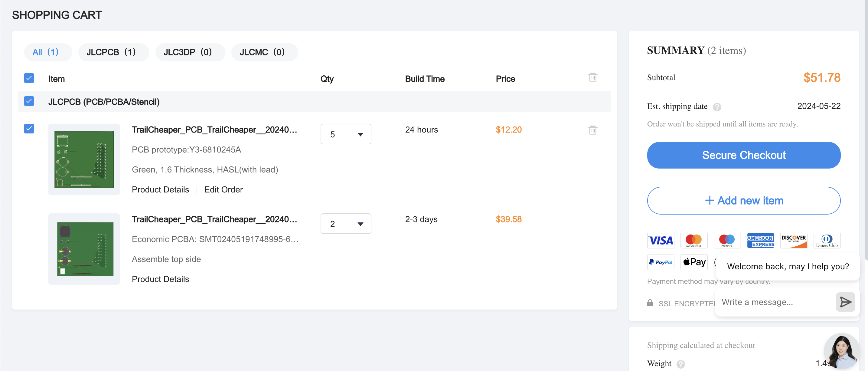Uncheck the PCB prototype item checkbox
This screenshot has height=371, width=868.
click(x=29, y=129)
